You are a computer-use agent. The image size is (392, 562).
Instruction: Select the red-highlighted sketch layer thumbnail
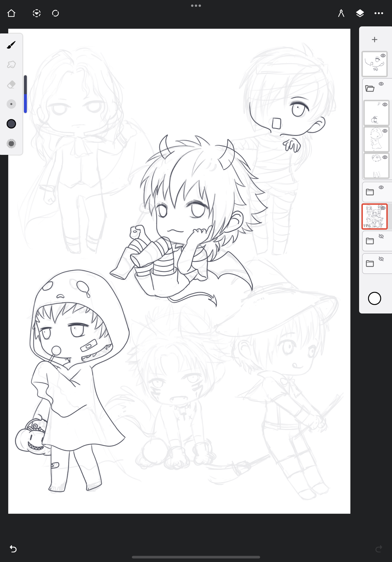[374, 217]
